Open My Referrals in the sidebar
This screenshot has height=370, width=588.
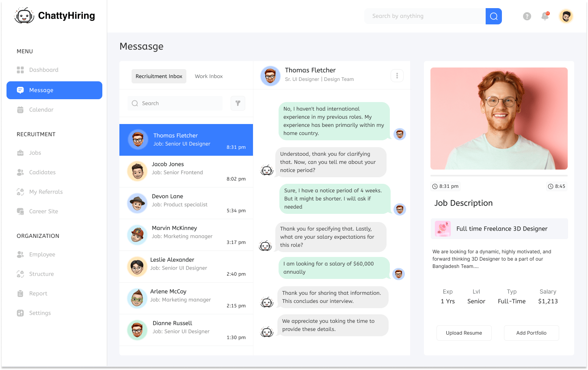tap(46, 192)
